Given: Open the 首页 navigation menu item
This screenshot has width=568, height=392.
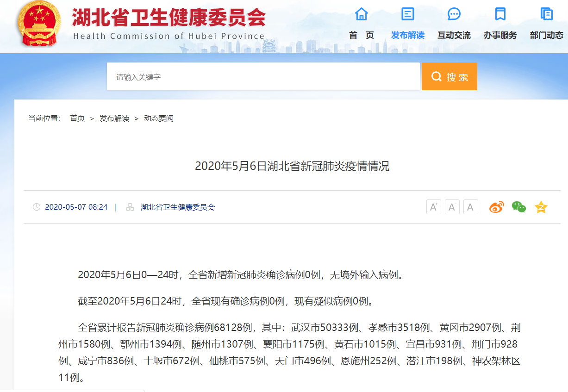Looking at the screenshot, I should click(x=361, y=35).
